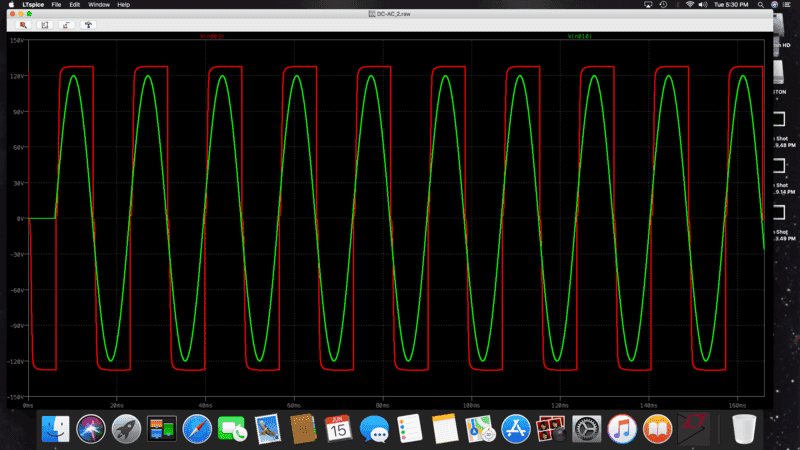Image resolution: width=800 pixels, height=450 pixels.
Task: Open System Preferences from the Dock
Action: [586, 428]
